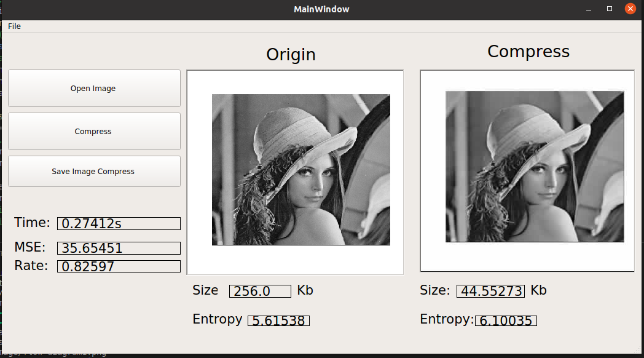Click the Open Image button
Image resolution: width=644 pixels, height=358 pixels.
click(94, 89)
